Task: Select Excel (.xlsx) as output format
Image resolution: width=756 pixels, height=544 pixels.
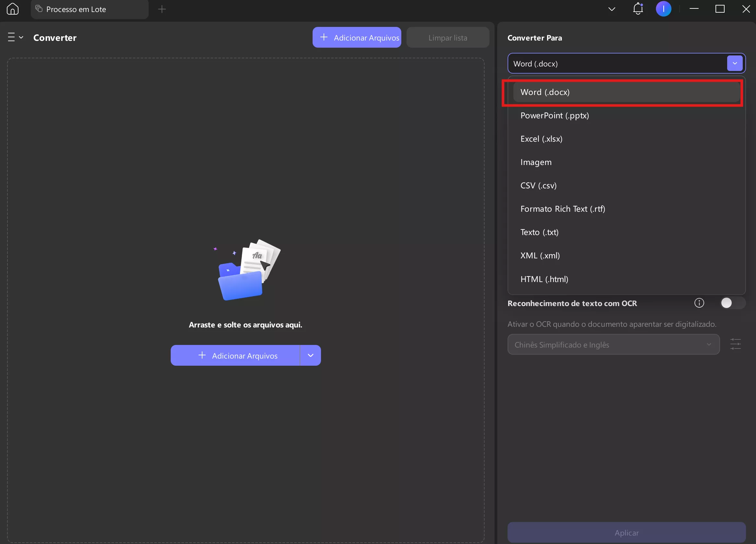Action: [x=541, y=139]
